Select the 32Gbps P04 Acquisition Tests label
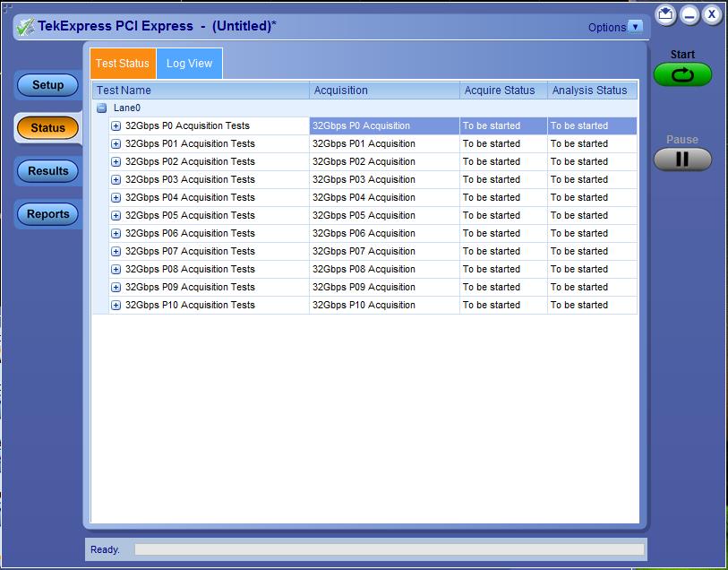 point(190,197)
